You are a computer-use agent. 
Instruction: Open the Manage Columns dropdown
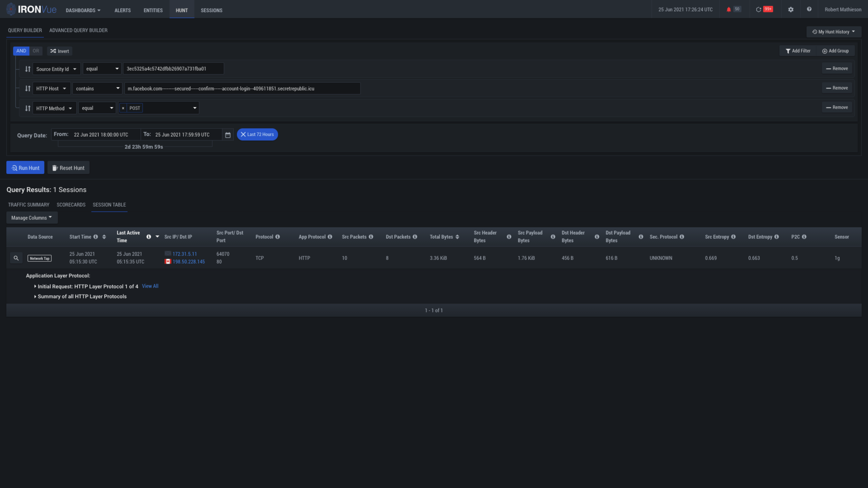[32, 217]
